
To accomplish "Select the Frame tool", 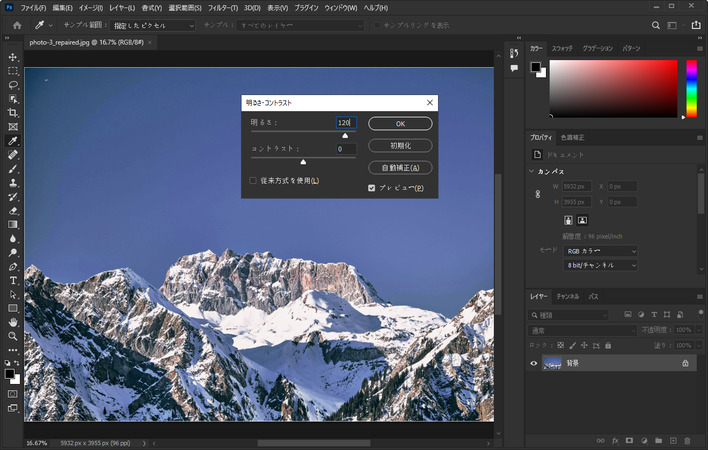I will [x=13, y=127].
